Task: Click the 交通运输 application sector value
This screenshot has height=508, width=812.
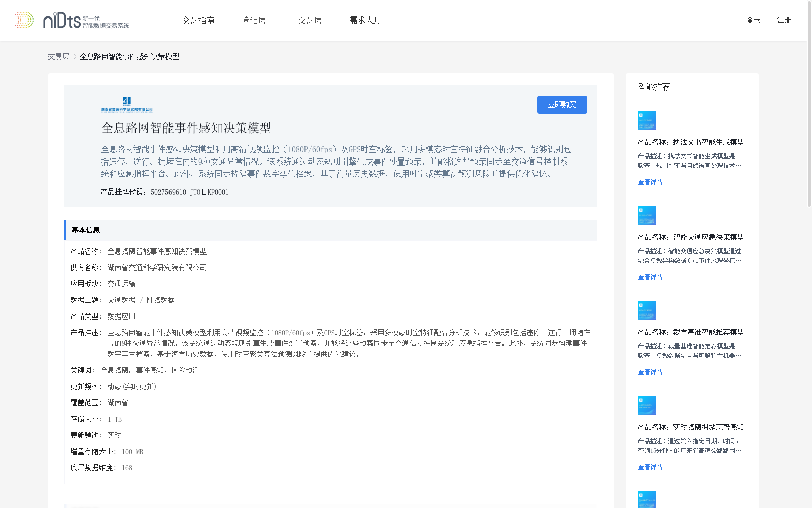Action: coord(121,284)
